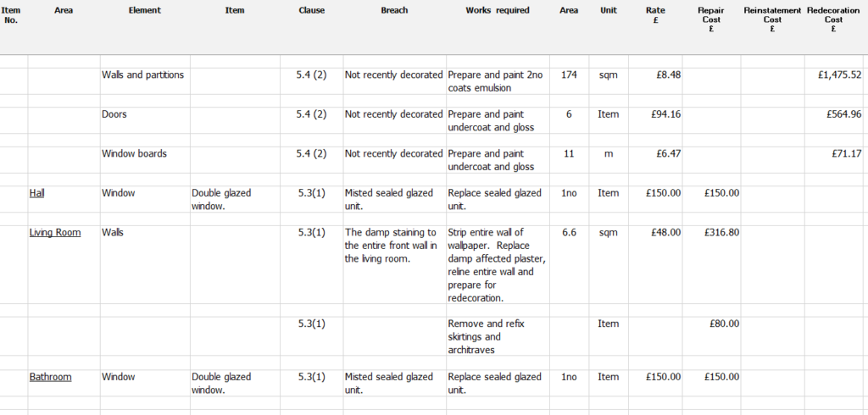Click the £564.96 redecoration cost cell

tap(843, 114)
